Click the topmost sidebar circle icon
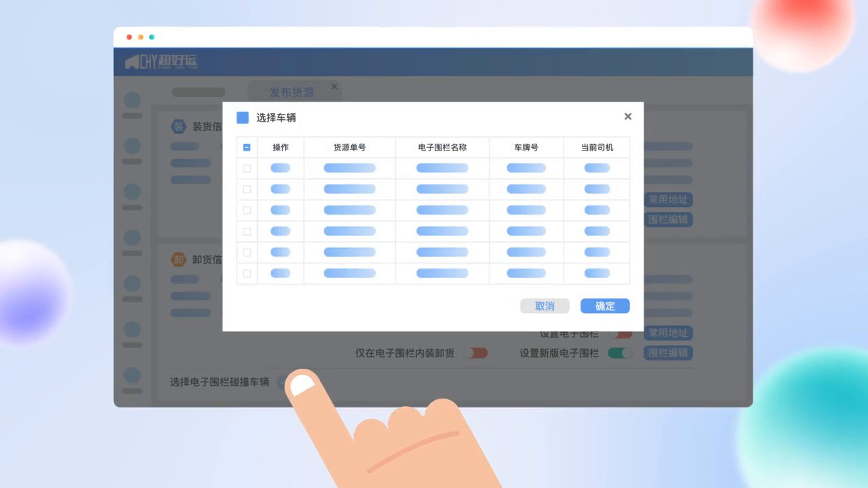Image resolution: width=868 pixels, height=488 pixels. [x=132, y=100]
